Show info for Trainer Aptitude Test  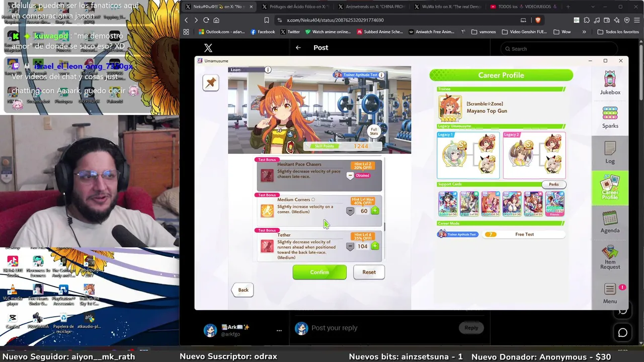click(381, 75)
